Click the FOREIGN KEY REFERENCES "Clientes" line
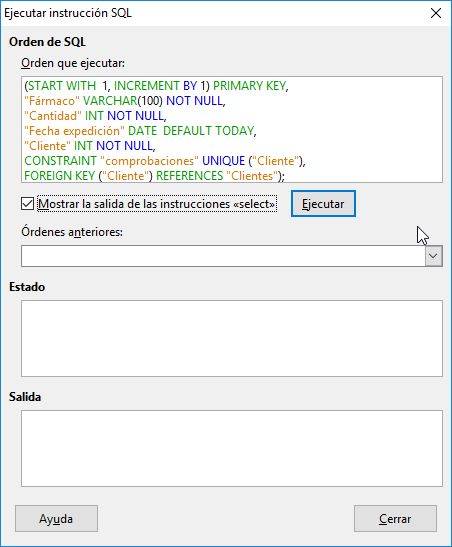The height and width of the screenshot is (547, 452). 155,176
